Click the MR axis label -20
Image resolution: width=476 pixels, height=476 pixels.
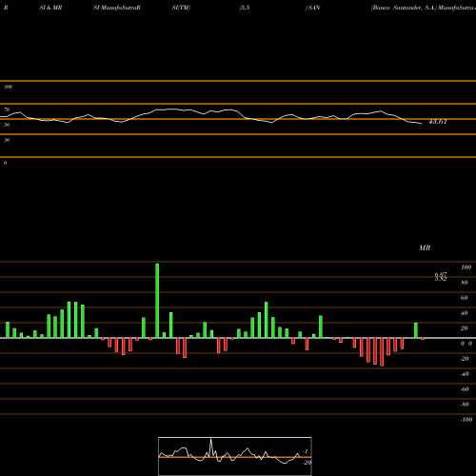coord(465,359)
